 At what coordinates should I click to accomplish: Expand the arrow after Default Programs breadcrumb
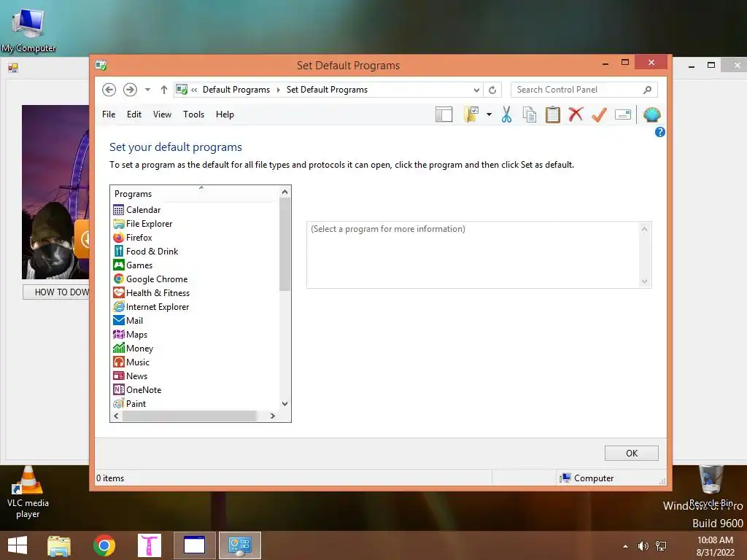[x=279, y=90]
